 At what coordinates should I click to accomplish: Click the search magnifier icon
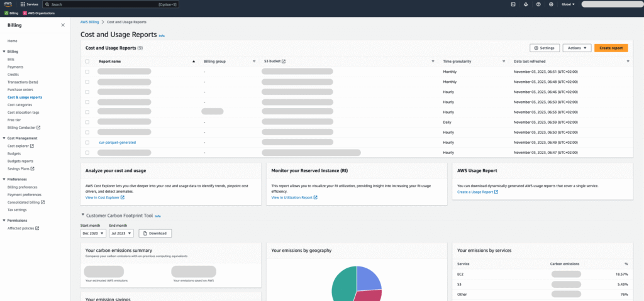pyautogui.click(x=47, y=4)
